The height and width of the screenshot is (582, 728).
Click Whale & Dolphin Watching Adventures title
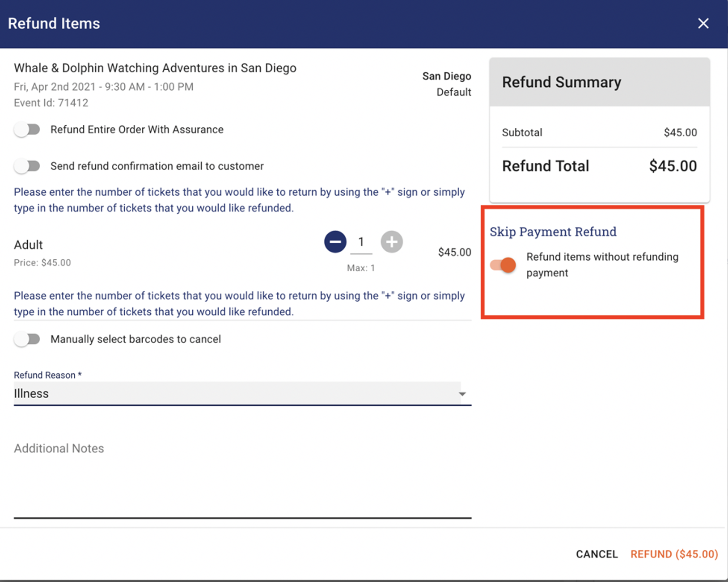155,68
